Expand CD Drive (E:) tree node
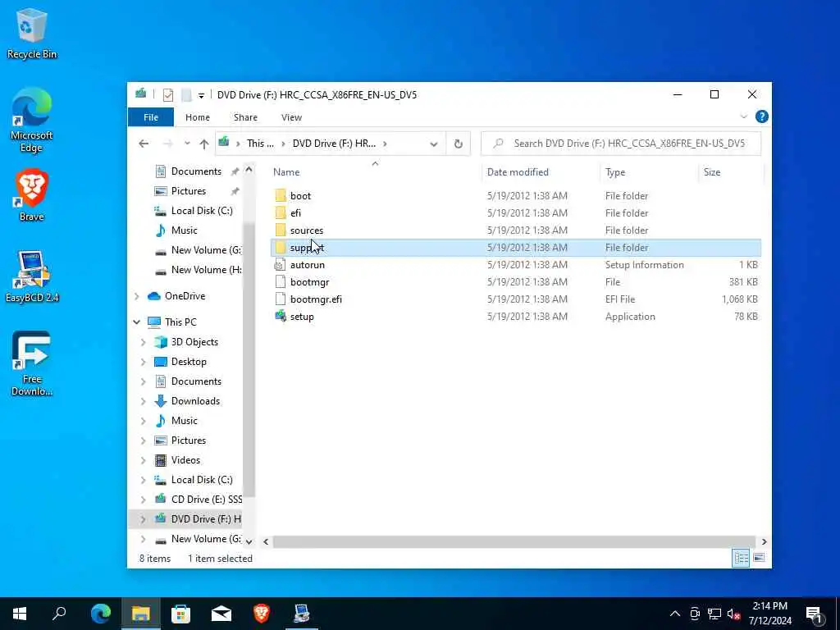This screenshot has width=840, height=630. point(143,500)
